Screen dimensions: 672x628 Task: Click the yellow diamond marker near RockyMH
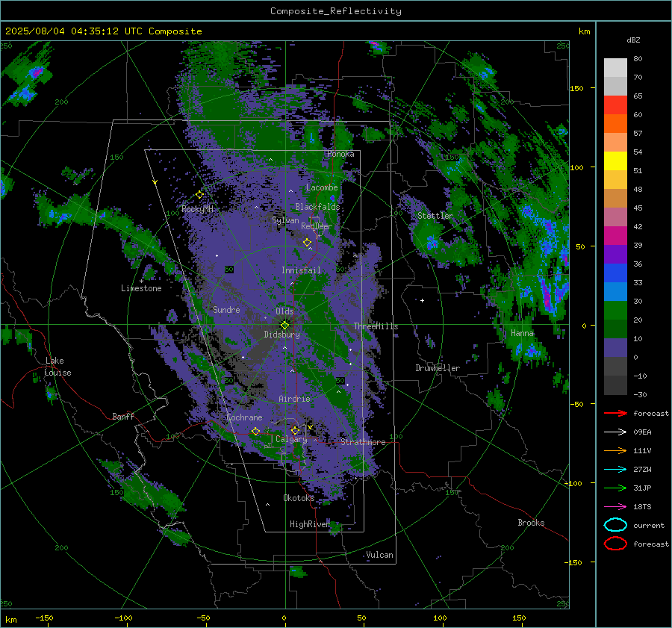coord(199,195)
